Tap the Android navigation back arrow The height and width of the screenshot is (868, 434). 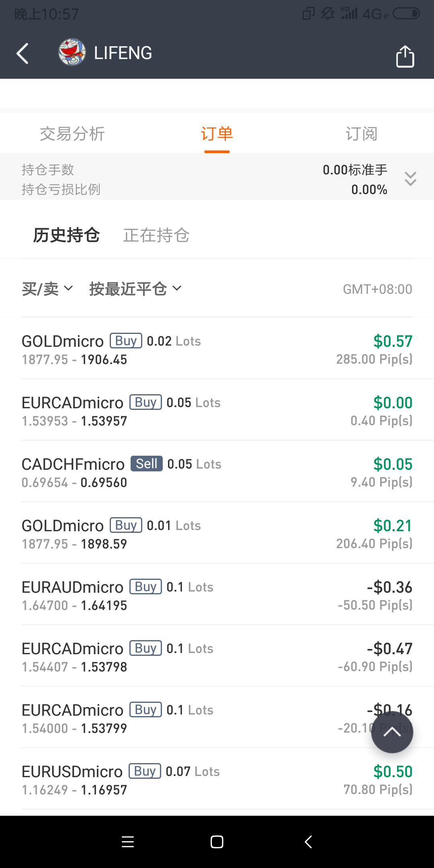click(x=308, y=841)
